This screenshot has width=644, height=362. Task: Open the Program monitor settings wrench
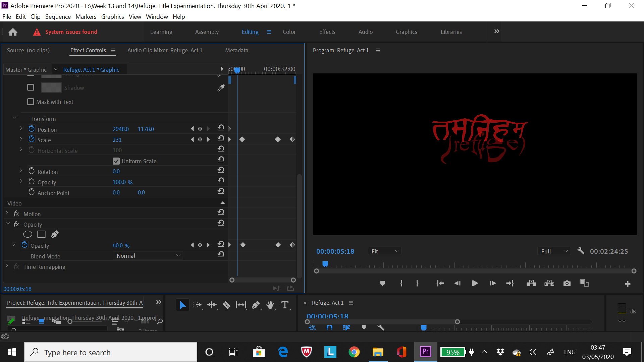(581, 251)
